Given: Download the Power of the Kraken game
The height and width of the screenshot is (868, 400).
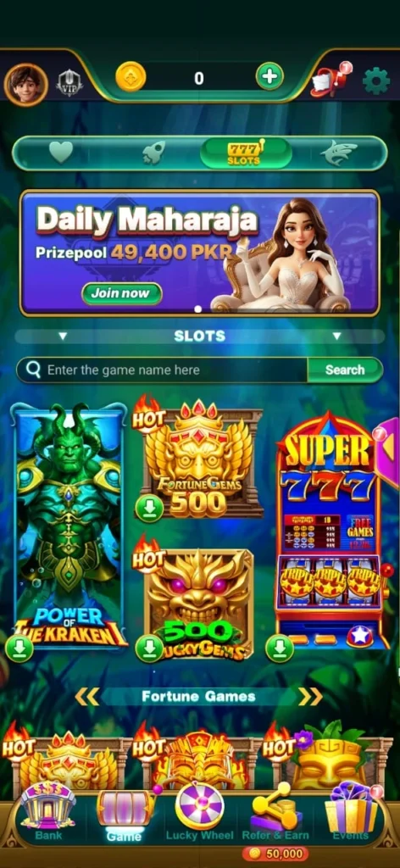Looking at the screenshot, I should coord(19,648).
